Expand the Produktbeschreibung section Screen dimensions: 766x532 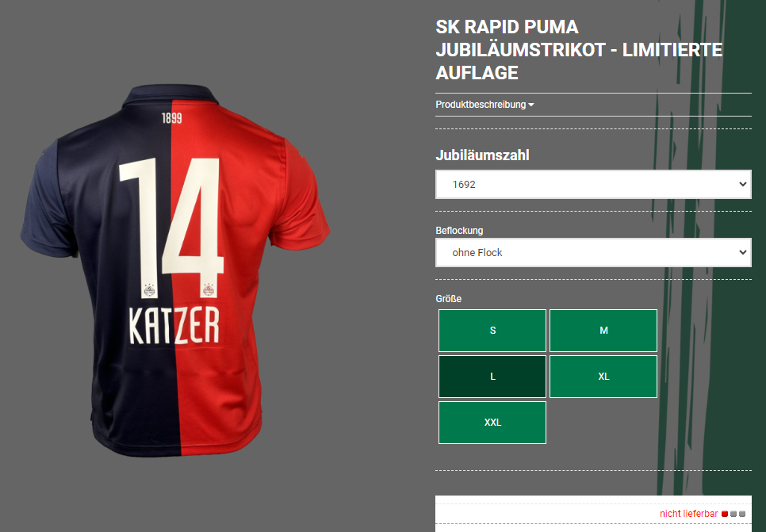coord(484,105)
